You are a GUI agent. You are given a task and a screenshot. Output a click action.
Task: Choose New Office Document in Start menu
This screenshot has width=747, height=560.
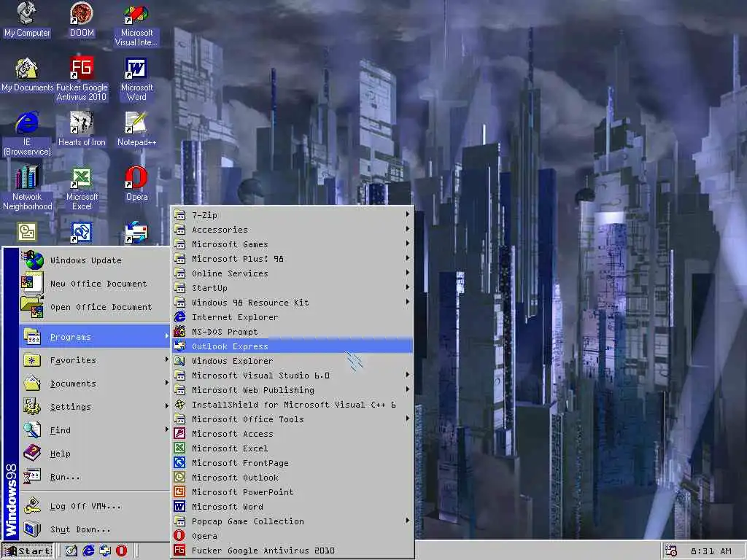click(95, 284)
